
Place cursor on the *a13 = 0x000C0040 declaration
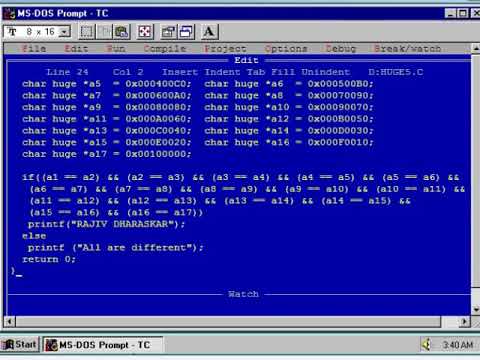[107, 131]
